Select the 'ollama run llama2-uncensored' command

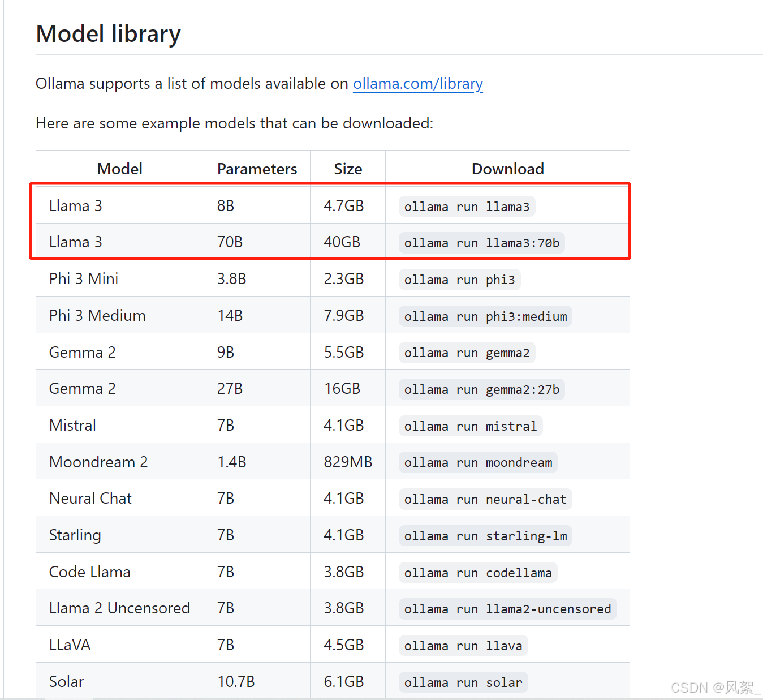click(508, 609)
